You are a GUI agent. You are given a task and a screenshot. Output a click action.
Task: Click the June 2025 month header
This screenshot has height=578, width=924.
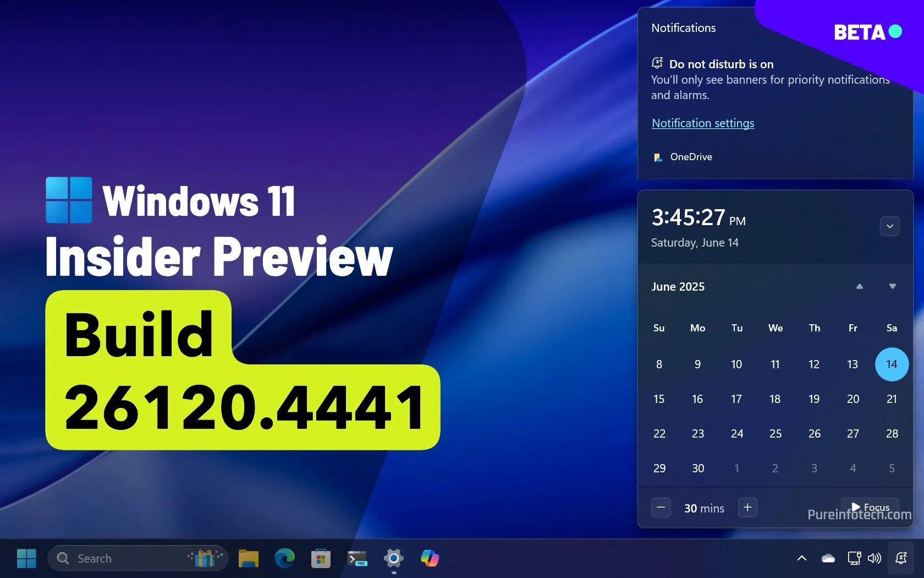pos(678,287)
